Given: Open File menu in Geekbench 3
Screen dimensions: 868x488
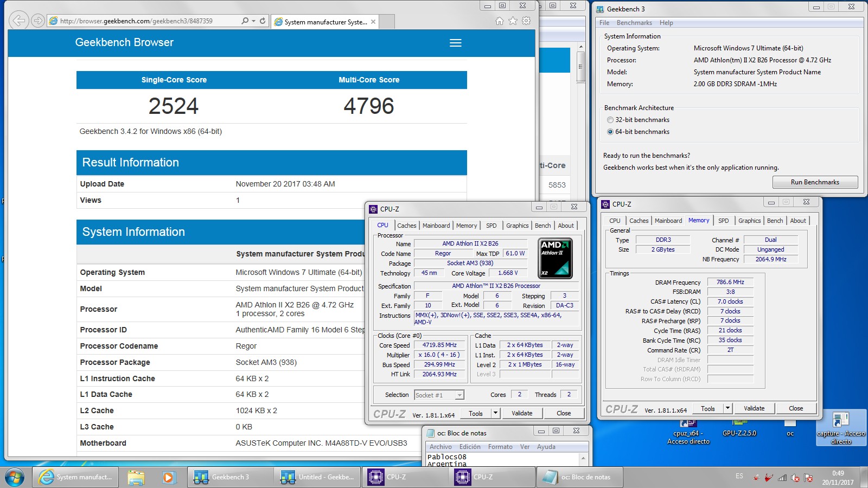Looking at the screenshot, I should (x=604, y=23).
